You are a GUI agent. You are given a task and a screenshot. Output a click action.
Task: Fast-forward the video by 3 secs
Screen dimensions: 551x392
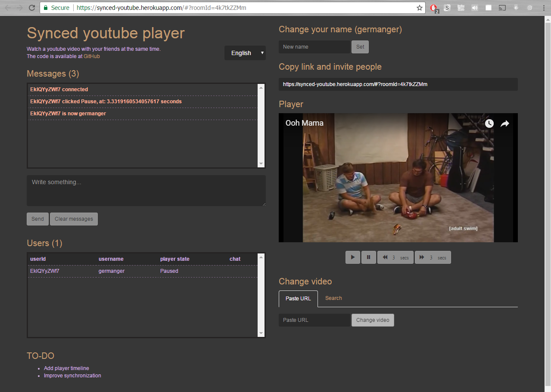coord(433,257)
